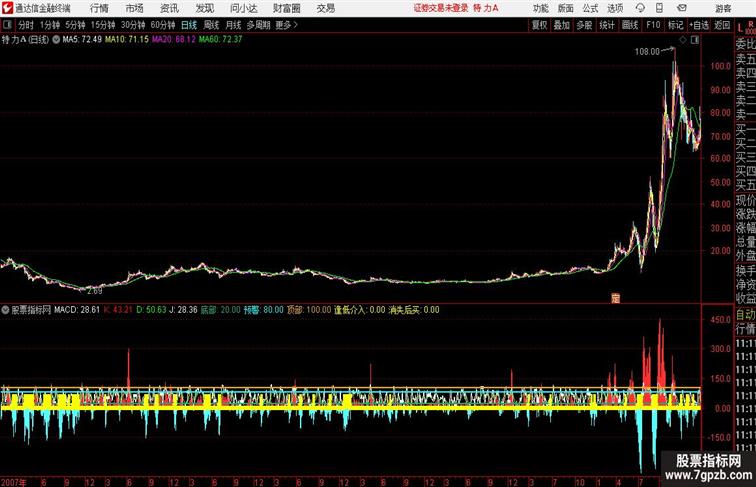Open the headset customer service icon
The width and height of the screenshot is (756, 487).
(x=640, y=8)
